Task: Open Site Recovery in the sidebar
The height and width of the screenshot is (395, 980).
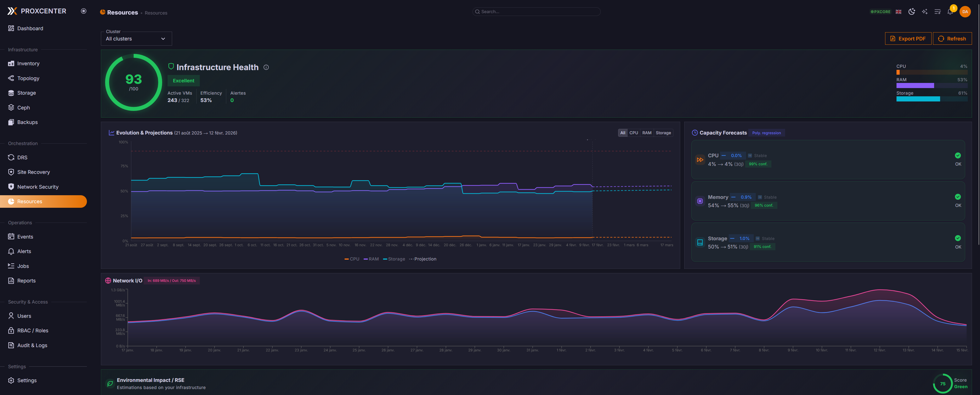Action: click(33, 172)
